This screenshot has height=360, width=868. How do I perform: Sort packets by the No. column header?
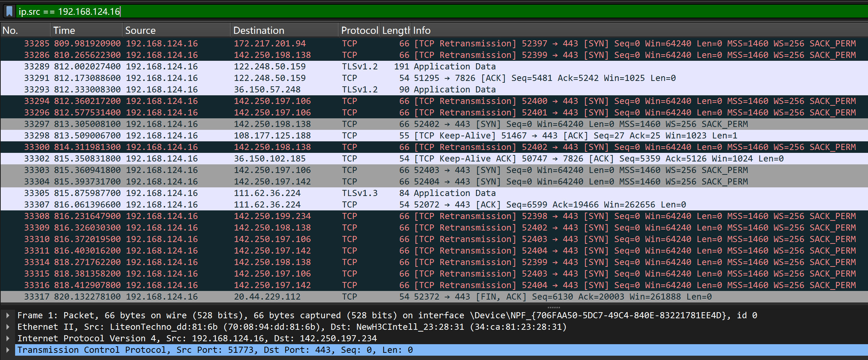point(25,31)
